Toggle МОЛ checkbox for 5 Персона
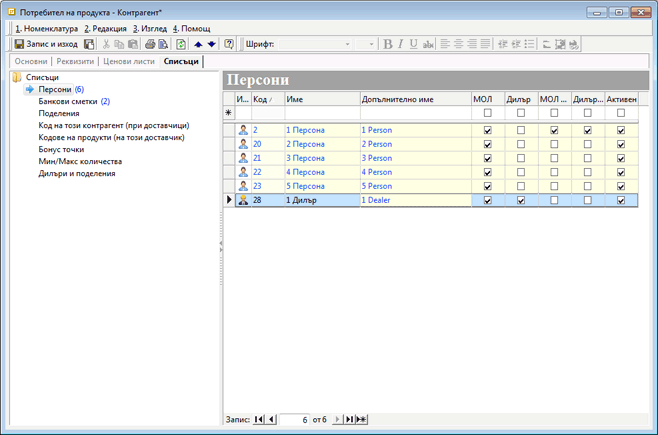Image resolution: width=658 pixels, height=435 pixels. click(x=488, y=186)
